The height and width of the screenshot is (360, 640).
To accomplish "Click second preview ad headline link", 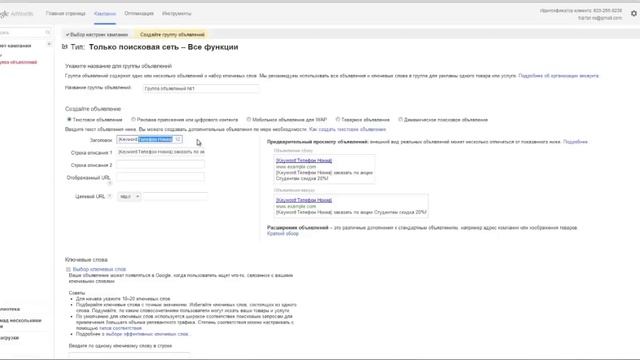I will point(304,200).
